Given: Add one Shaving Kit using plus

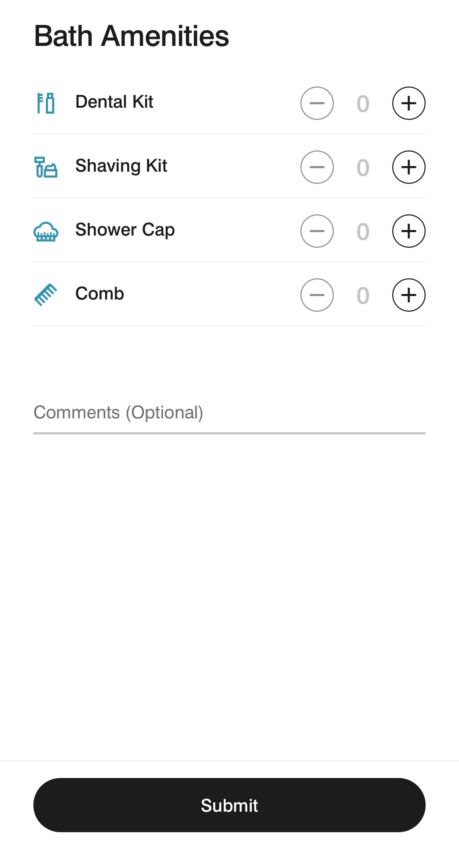Looking at the screenshot, I should pos(409,167).
